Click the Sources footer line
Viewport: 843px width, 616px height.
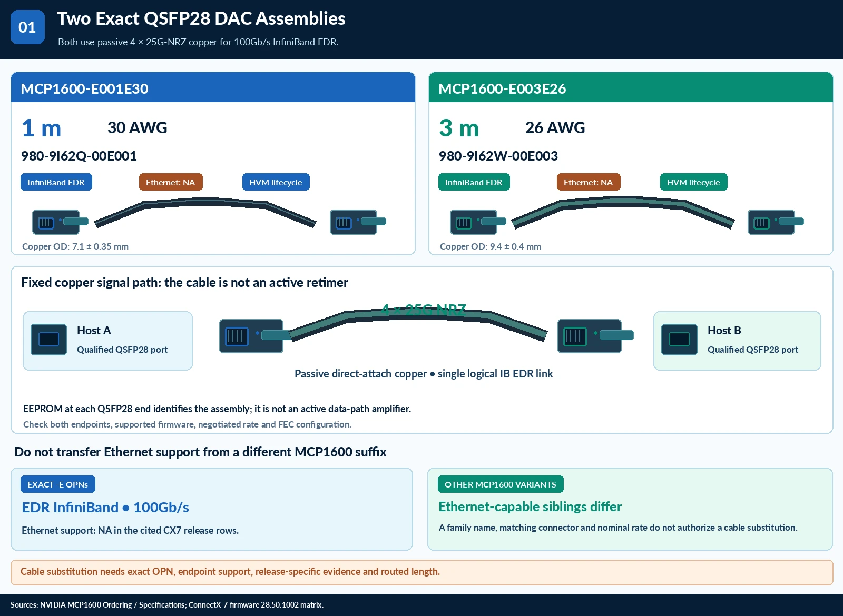pyautogui.click(x=167, y=605)
